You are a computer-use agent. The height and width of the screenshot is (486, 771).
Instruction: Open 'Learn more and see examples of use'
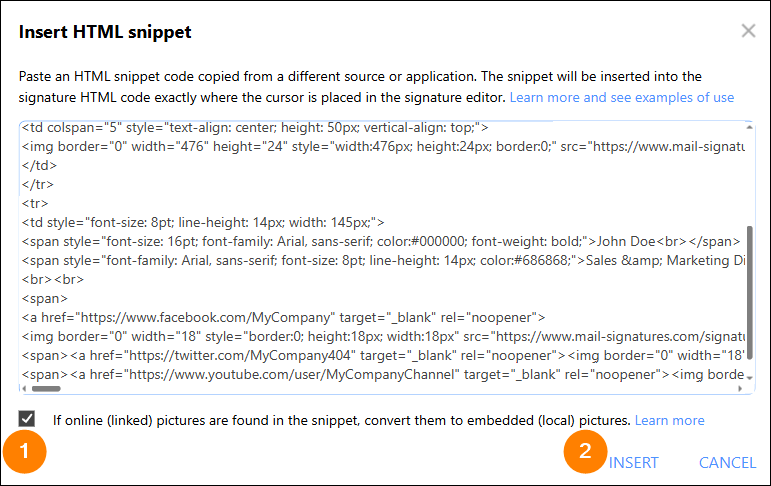pos(621,97)
